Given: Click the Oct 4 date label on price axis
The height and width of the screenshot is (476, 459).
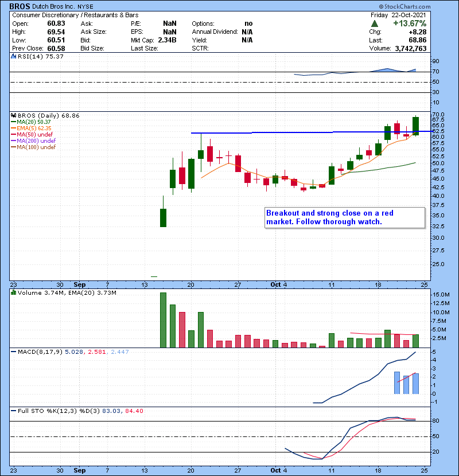Looking at the screenshot, I should coord(279,284).
